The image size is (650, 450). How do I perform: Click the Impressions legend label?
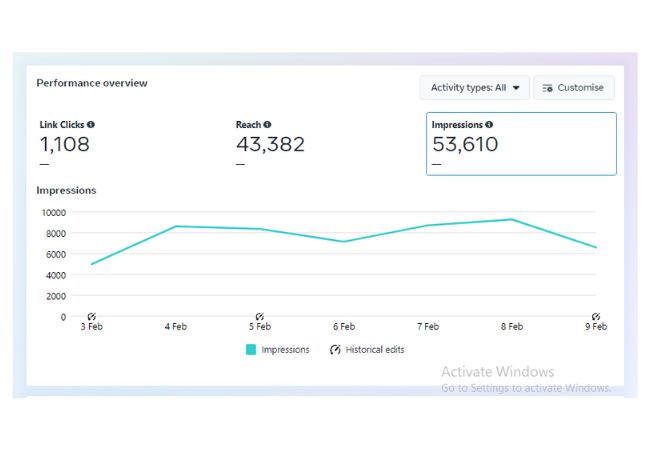(285, 350)
